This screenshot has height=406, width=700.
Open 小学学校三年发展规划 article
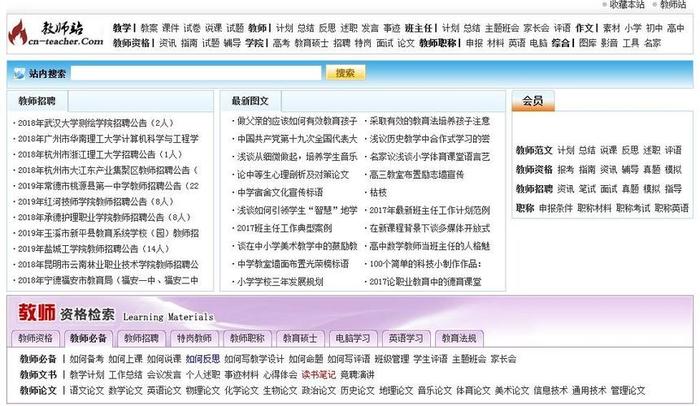(280, 282)
